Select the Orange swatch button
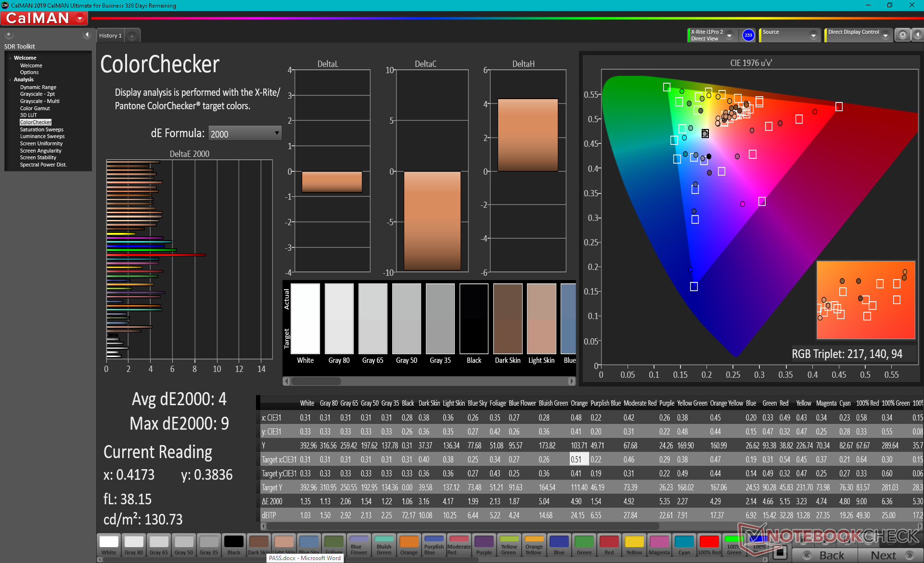The height and width of the screenshot is (563, 924). click(409, 545)
